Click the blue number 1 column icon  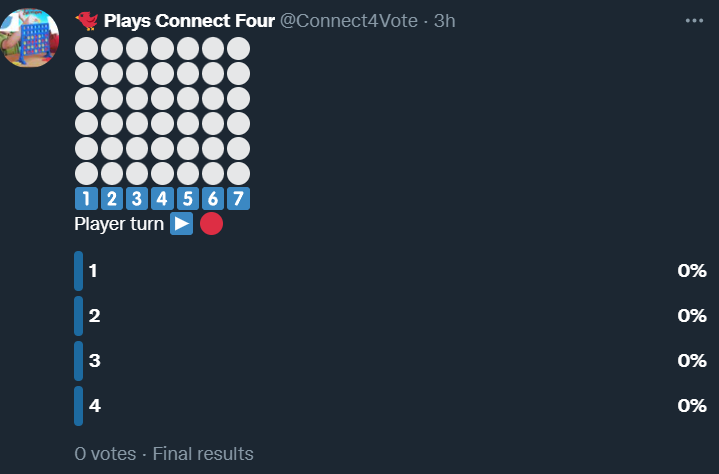click(x=87, y=198)
